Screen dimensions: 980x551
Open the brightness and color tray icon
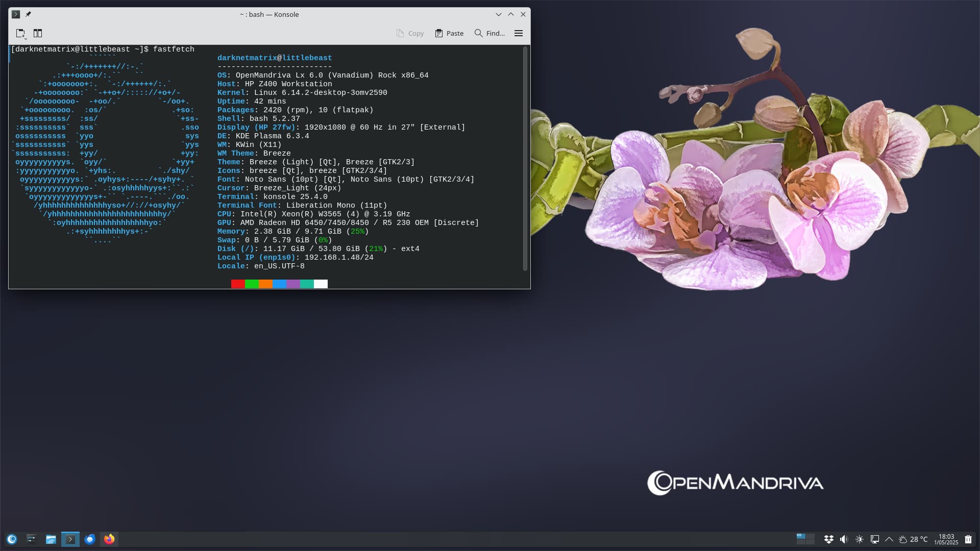860,539
